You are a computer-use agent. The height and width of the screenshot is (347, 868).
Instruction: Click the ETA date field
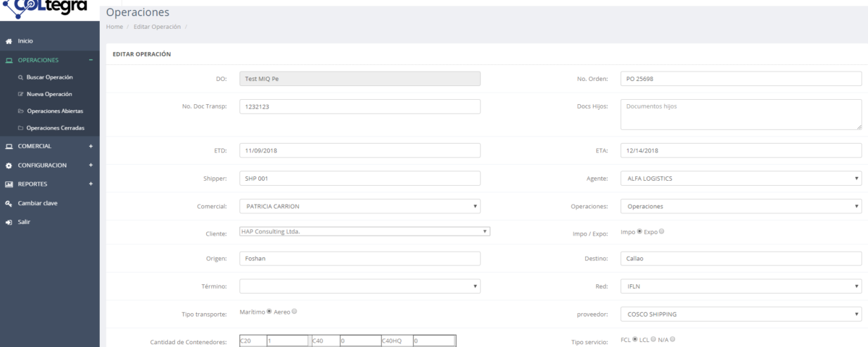click(x=741, y=150)
